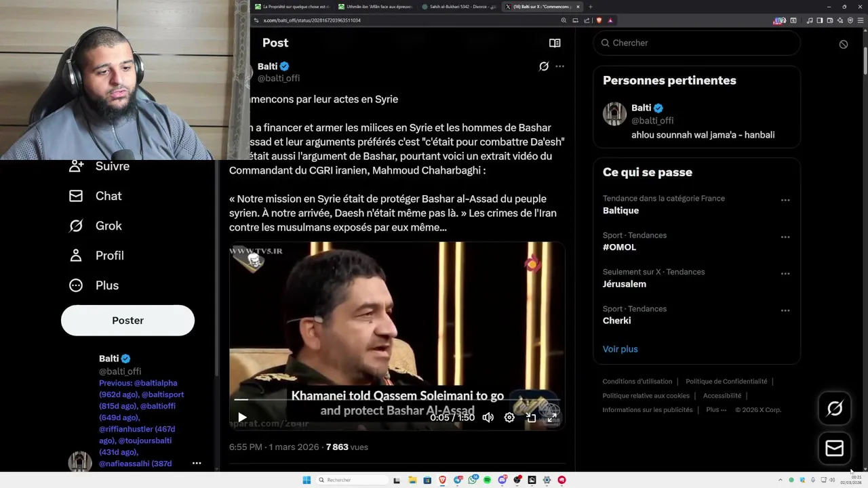Image resolution: width=868 pixels, height=488 pixels.
Task: Open the Microsoft Store taskbar icon
Action: tap(427, 480)
